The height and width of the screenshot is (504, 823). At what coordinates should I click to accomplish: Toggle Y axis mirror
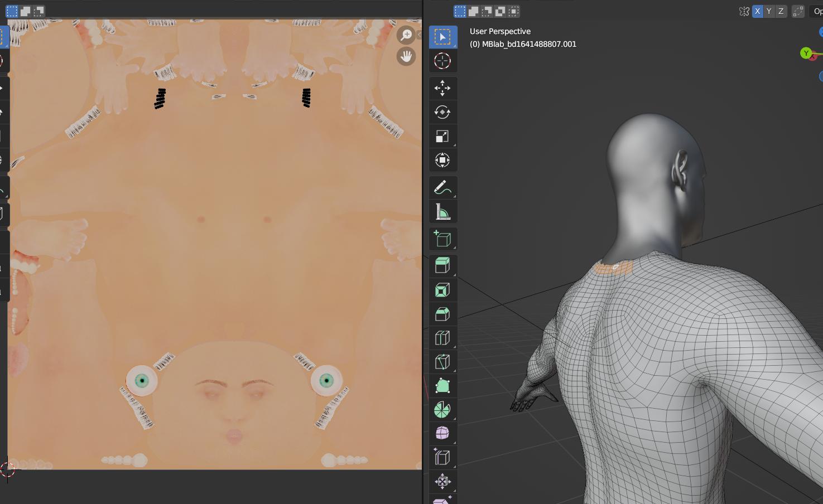(x=769, y=11)
